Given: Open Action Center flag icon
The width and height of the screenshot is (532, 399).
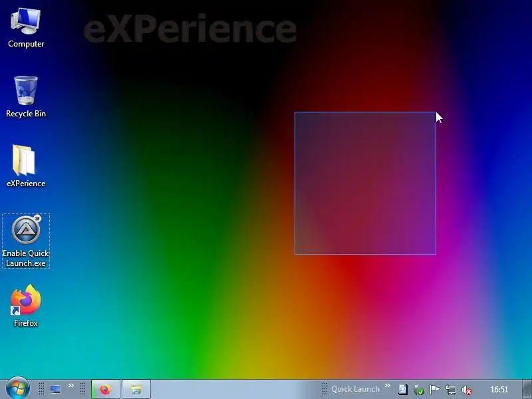Looking at the screenshot, I should (x=435, y=390).
